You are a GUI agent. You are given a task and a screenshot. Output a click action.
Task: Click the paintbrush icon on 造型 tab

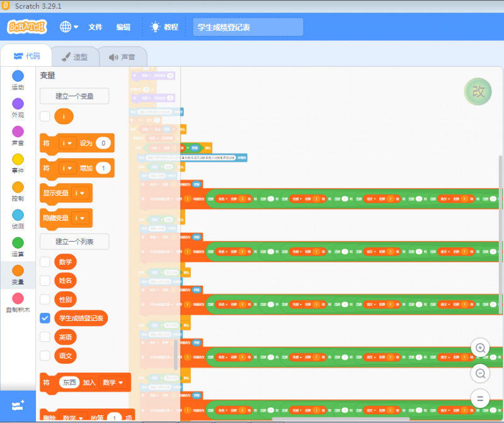pyautogui.click(x=66, y=57)
